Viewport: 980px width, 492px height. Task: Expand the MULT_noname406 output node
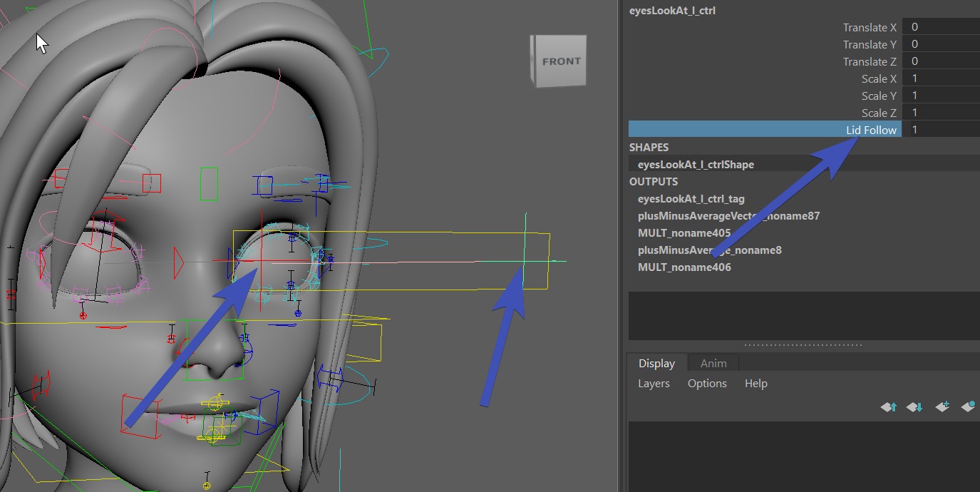(x=684, y=267)
